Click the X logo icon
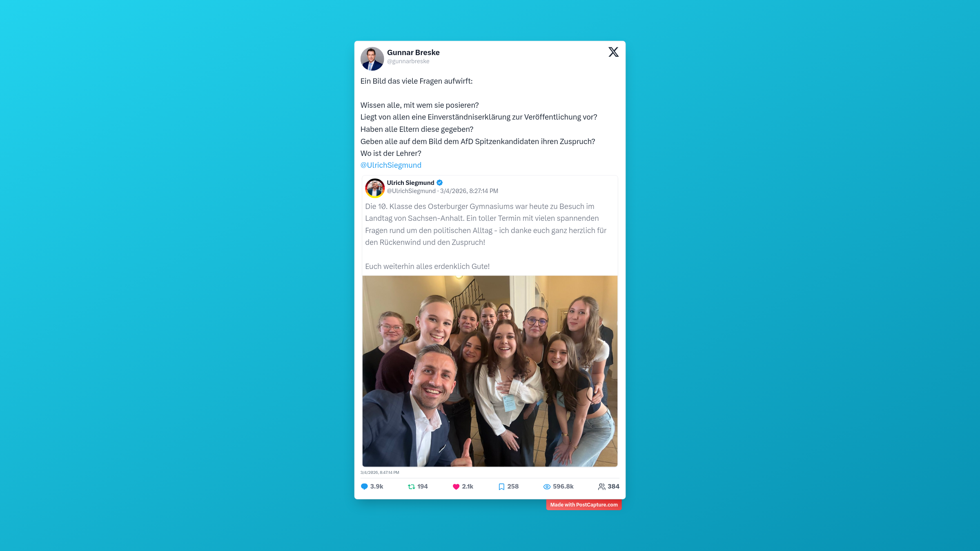The image size is (980, 551). (x=613, y=52)
